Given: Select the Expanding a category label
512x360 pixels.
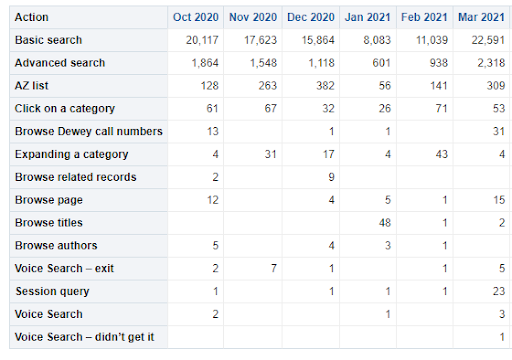Looking at the screenshot, I should pyautogui.click(x=72, y=154).
